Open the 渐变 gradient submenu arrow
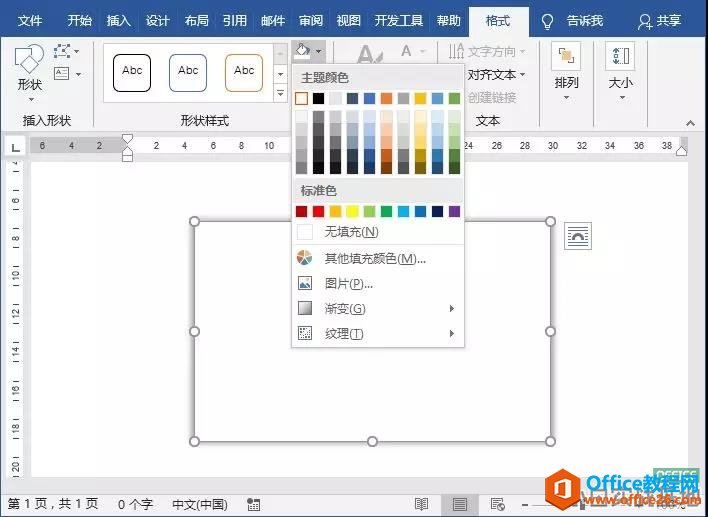708x517 pixels. coord(452,308)
